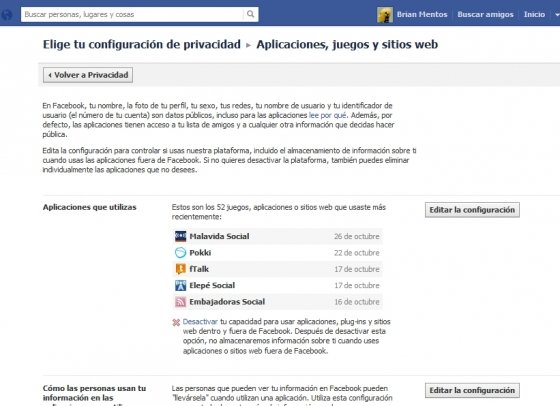Open Embajadoras Social app name
The width and height of the screenshot is (560, 406).
227,302
